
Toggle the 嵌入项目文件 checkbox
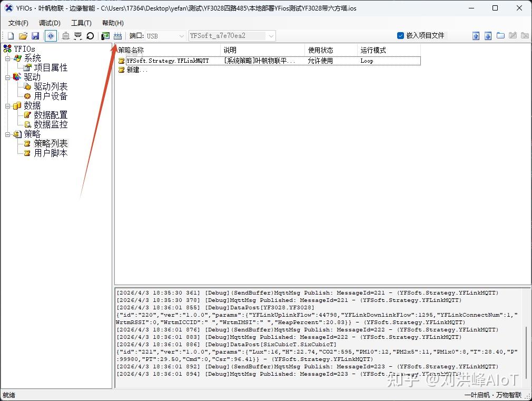400,35
